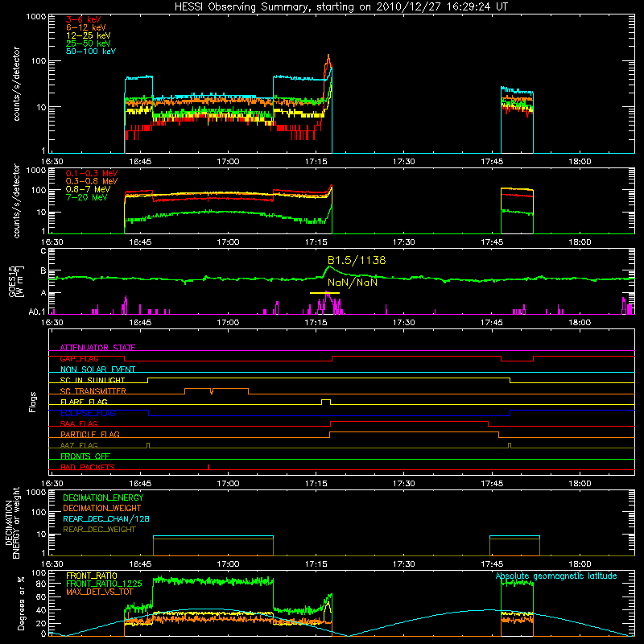Click the Flags panel axis label
This screenshot has height=644, width=644.
pos(33,402)
